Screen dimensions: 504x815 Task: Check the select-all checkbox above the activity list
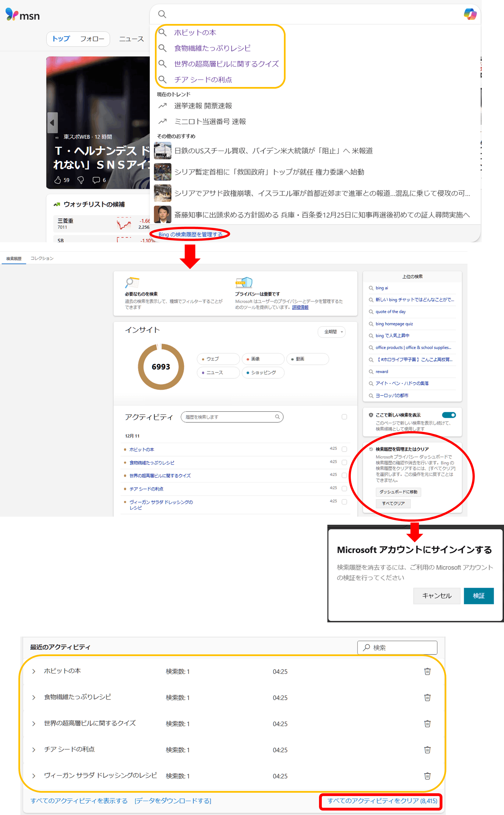(x=344, y=417)
